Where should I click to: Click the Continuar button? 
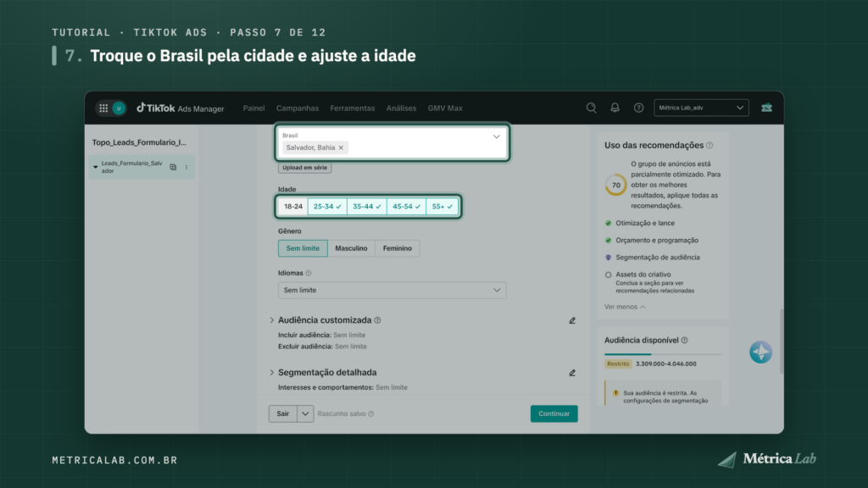554,413
